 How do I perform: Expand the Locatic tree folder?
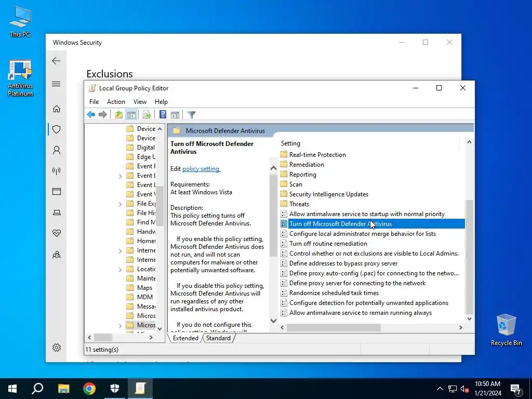click(x=120, y=270)
